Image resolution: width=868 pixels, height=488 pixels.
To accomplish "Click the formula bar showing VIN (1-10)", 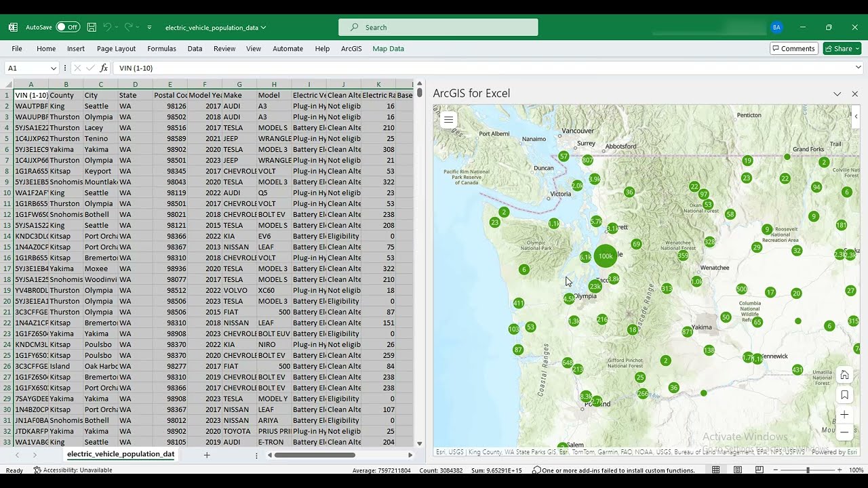I will click(483, 68).
